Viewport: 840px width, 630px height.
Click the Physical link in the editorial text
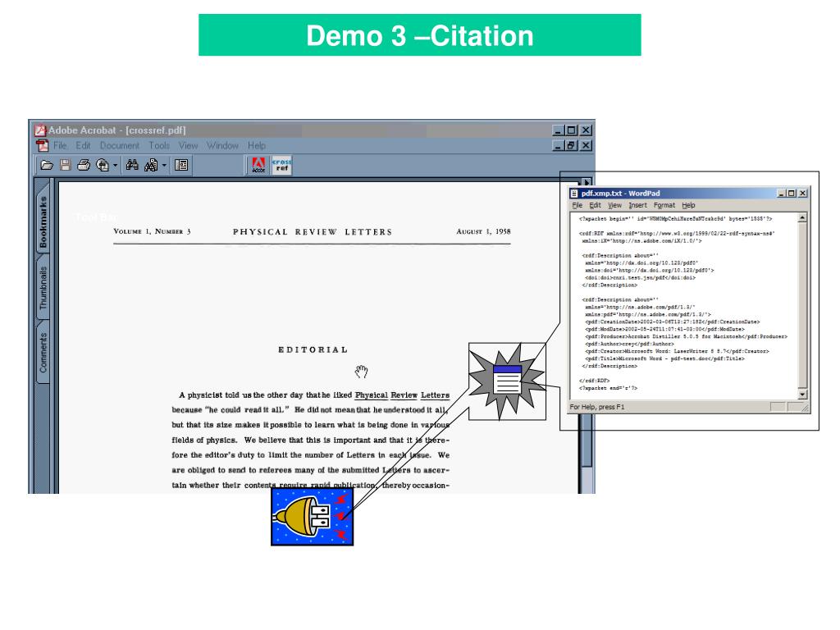pos(372,395)
